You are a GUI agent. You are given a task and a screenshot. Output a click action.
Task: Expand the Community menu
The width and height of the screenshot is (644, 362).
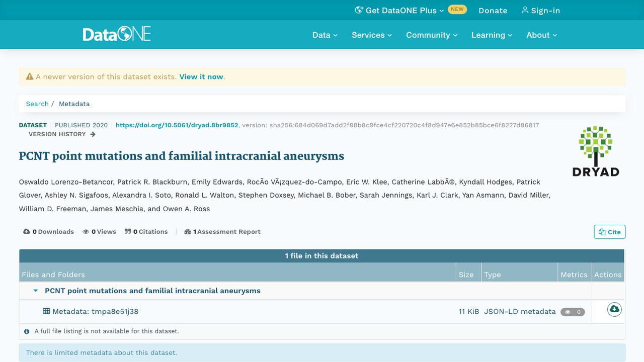click(432, 35)
